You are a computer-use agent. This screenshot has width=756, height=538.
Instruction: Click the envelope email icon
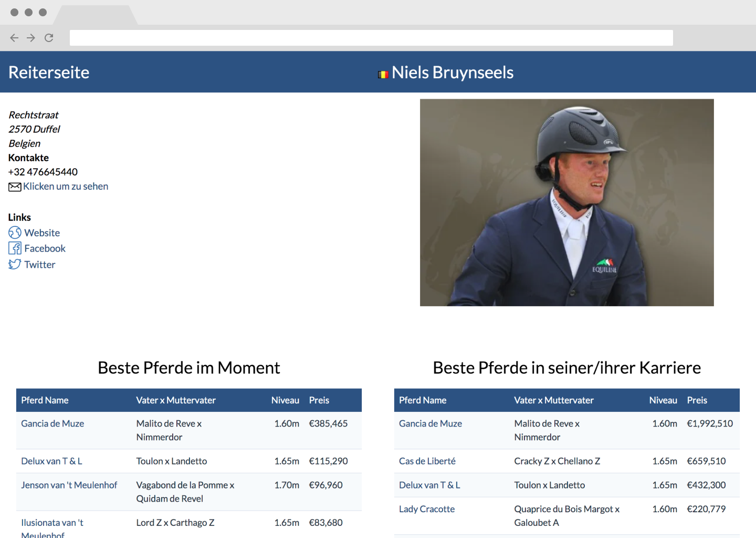point(15,187)
